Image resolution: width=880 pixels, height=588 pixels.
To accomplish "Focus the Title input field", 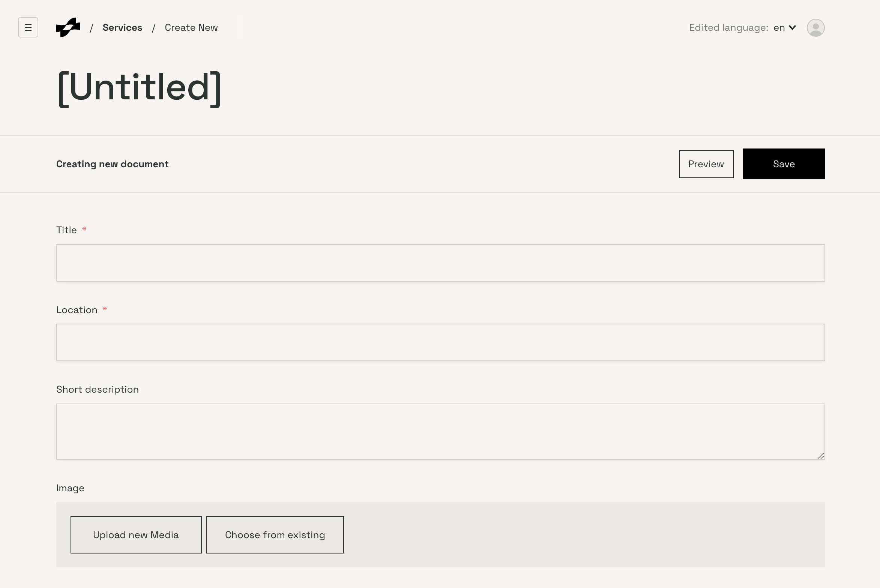I will point(441,263).
